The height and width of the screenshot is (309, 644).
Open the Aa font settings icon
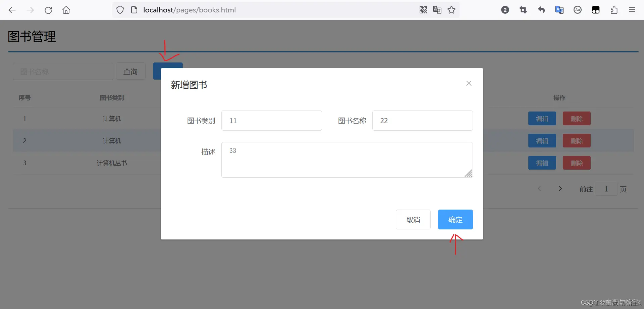[577, 10]
